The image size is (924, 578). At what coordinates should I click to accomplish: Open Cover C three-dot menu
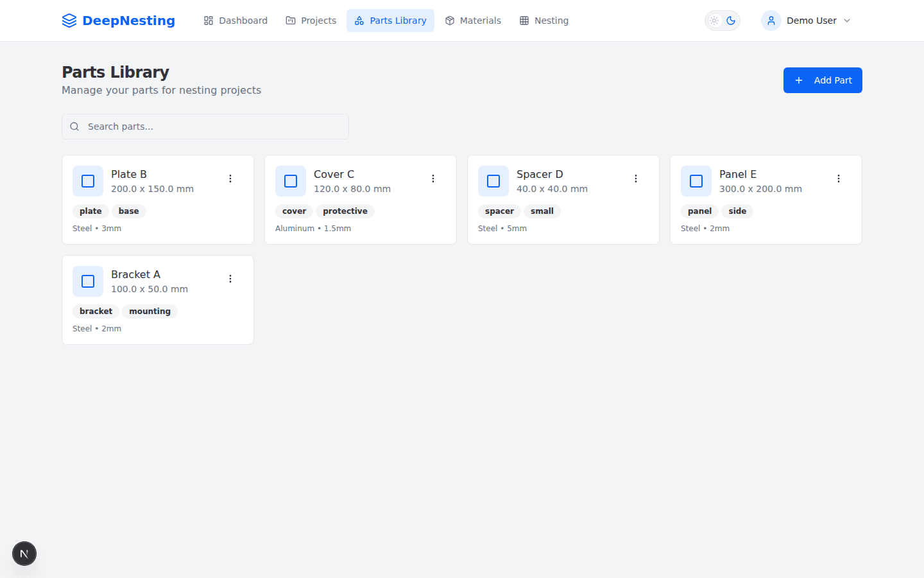coord(433,179)
